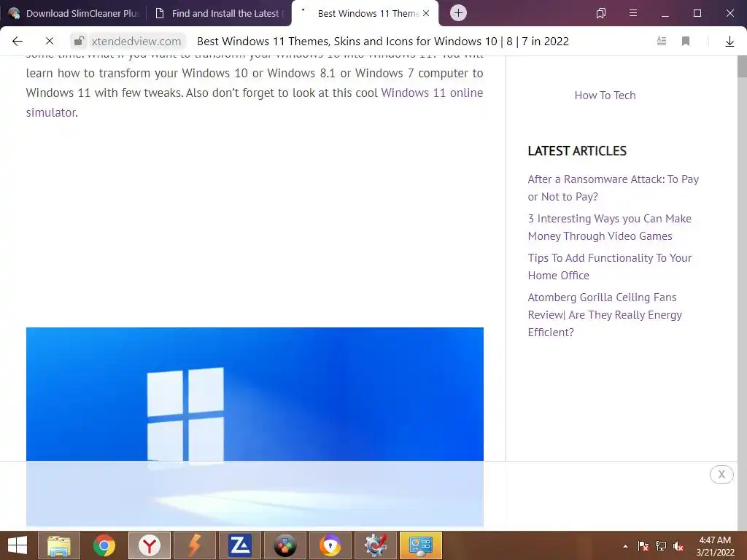Viewport: 747px width, 560px height.
Task: Go back using the back arrow
Action: [18, 42]
